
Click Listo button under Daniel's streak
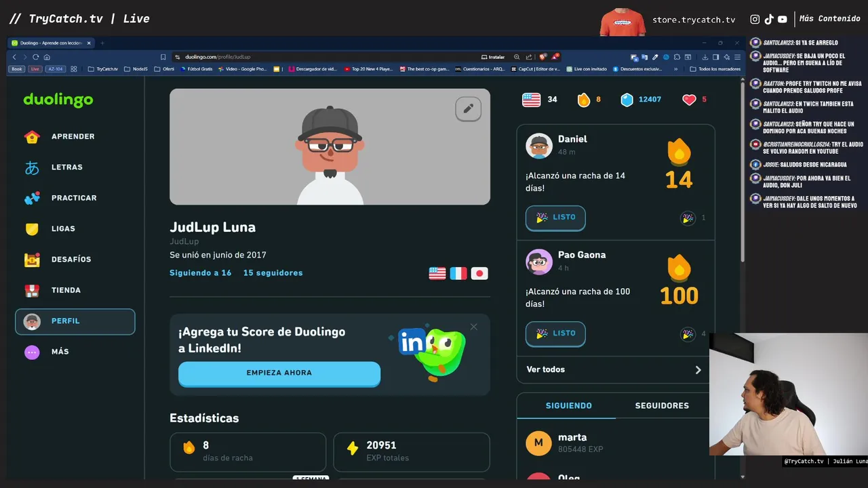[x=555, y=218]
